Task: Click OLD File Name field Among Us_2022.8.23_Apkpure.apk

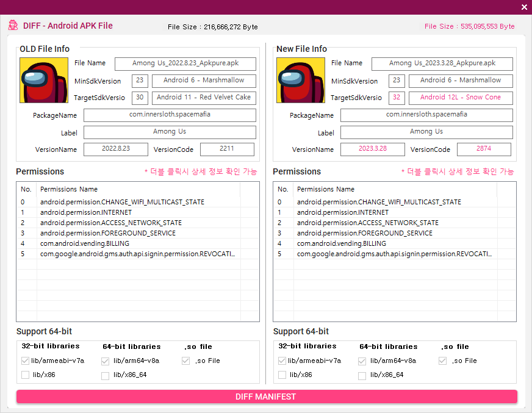Action: coord(185,64)
